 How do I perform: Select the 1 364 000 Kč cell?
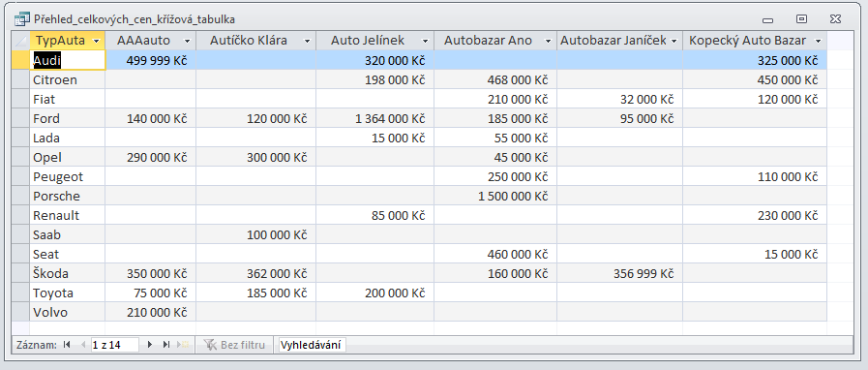tap(374, 118)
